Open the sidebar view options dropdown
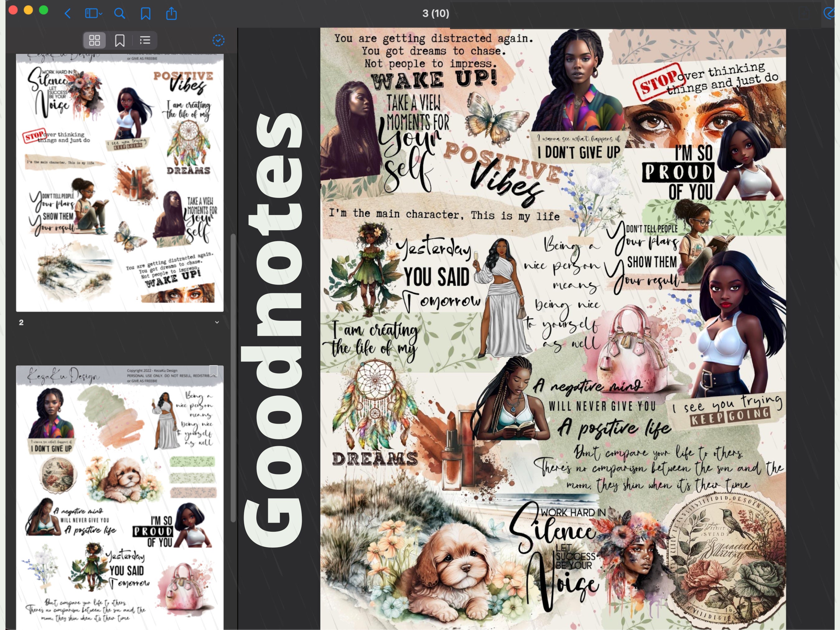The height and width of the screenshot is (630, 840). point(93,14)
